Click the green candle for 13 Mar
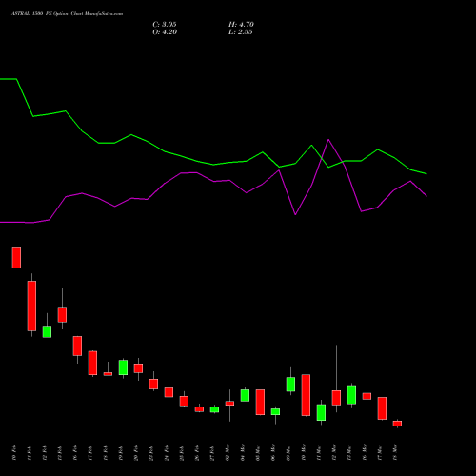Image resolution: width=476 pixels, height=476 pixels. pos(351,395)
